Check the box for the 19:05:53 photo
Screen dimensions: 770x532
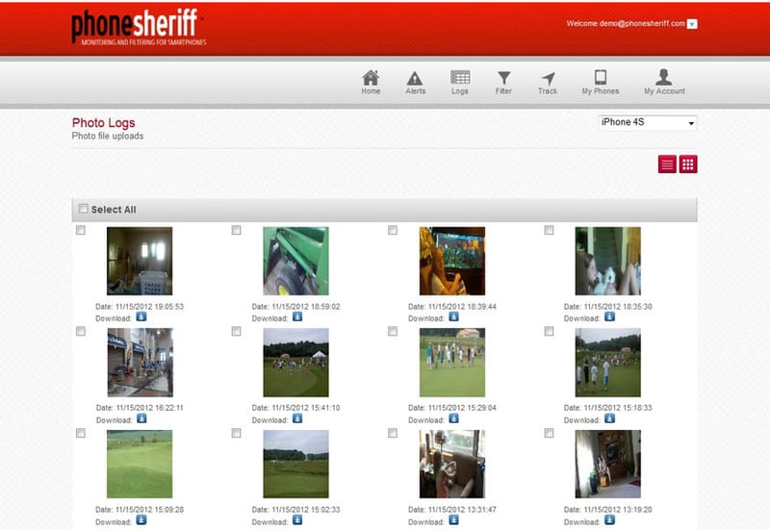[x=81, y=230]
